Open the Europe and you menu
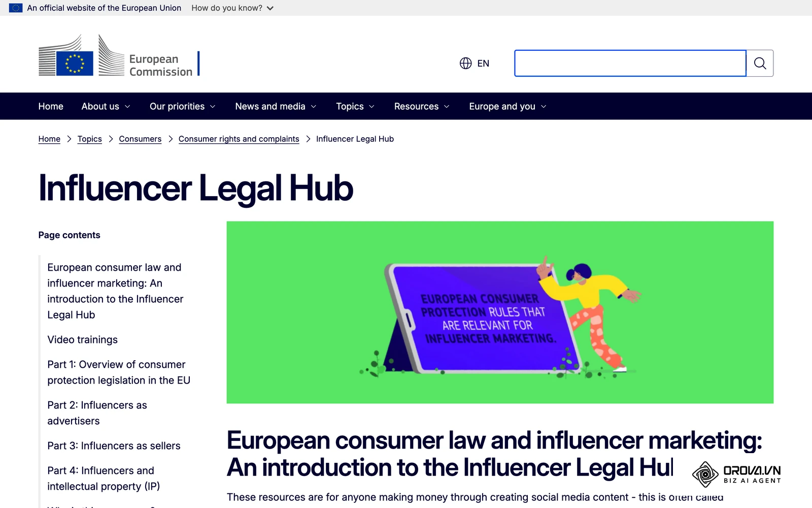The image size is (812, 508). (x=507, y=106)
